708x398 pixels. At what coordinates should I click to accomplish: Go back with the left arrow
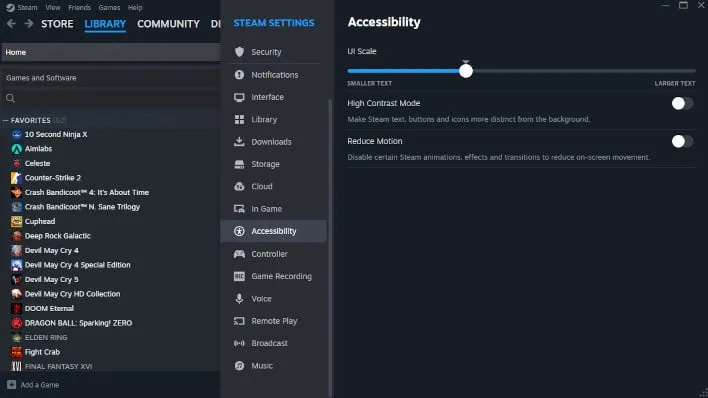[11, 23]
